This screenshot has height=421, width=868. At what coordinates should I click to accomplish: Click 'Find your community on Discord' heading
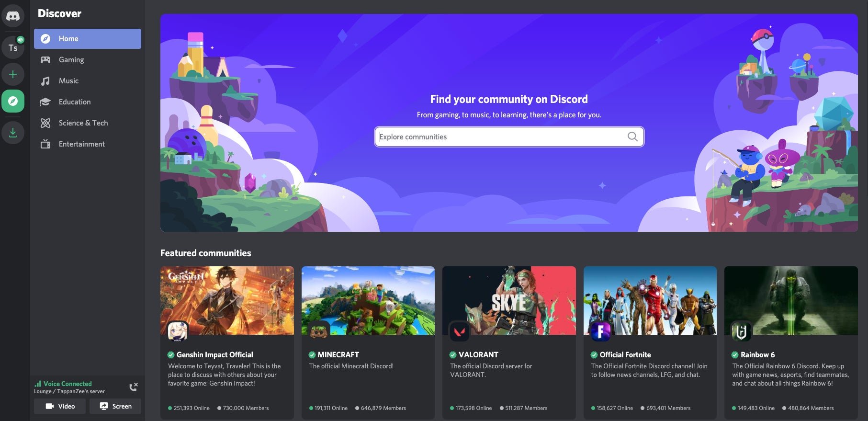(x=509, y=99)
